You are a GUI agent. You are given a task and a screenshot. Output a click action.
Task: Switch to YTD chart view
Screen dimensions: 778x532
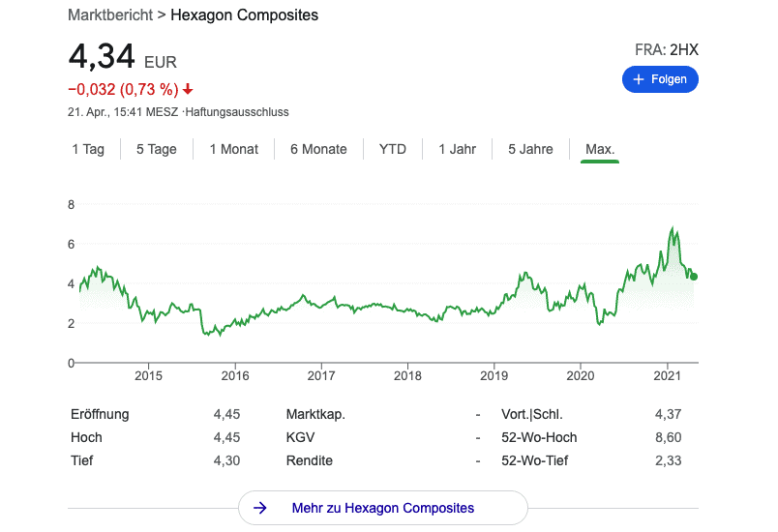[393, 149]
